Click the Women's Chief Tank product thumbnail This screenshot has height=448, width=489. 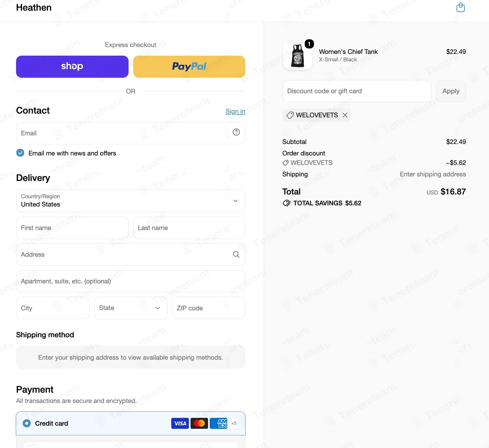tap(298, 56)
